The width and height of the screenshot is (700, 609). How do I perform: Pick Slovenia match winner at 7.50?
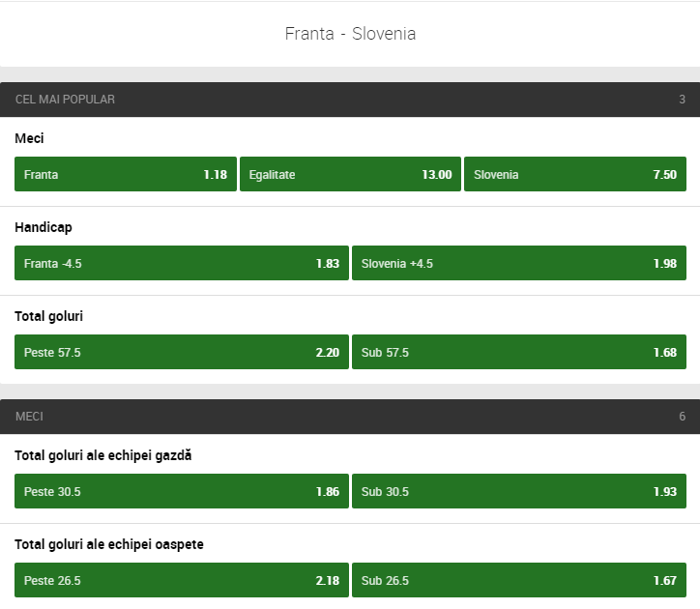[x=575, y=175]
